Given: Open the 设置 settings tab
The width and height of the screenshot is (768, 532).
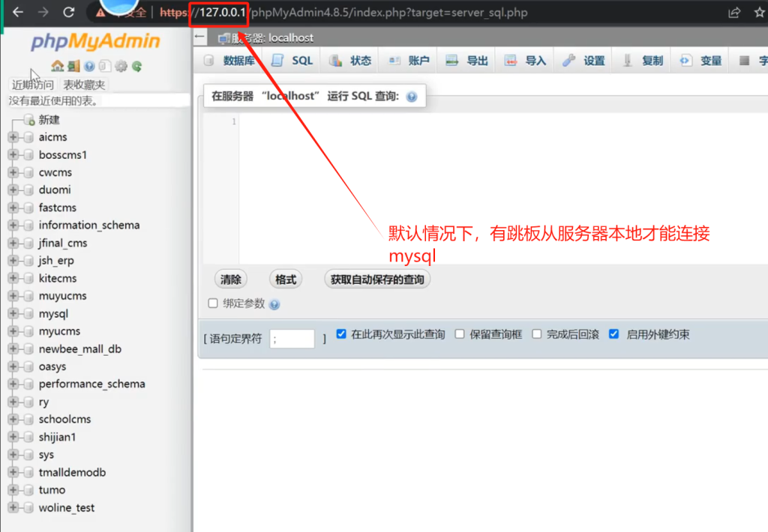Looking at the screenshot, I should click(x=583, y=61).
